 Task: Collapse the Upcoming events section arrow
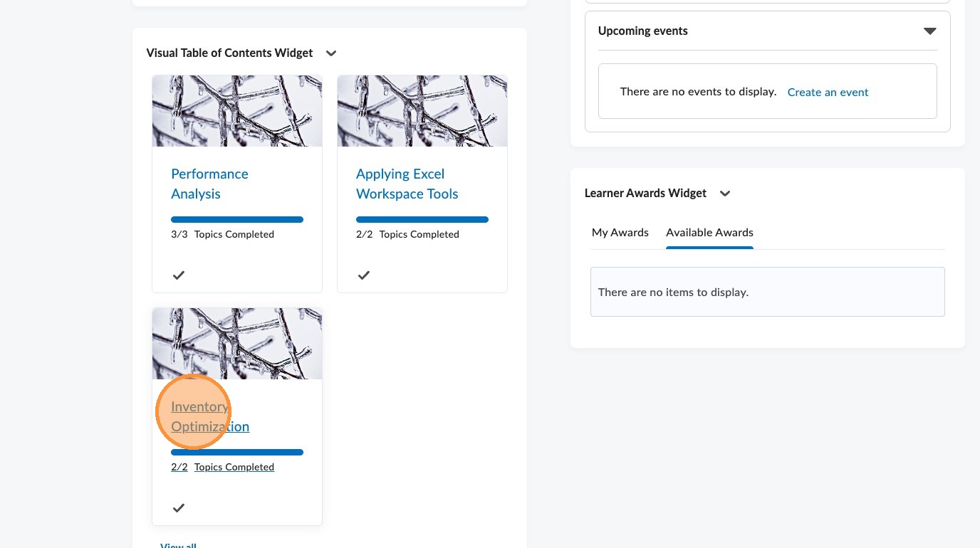tap(929, 31)
